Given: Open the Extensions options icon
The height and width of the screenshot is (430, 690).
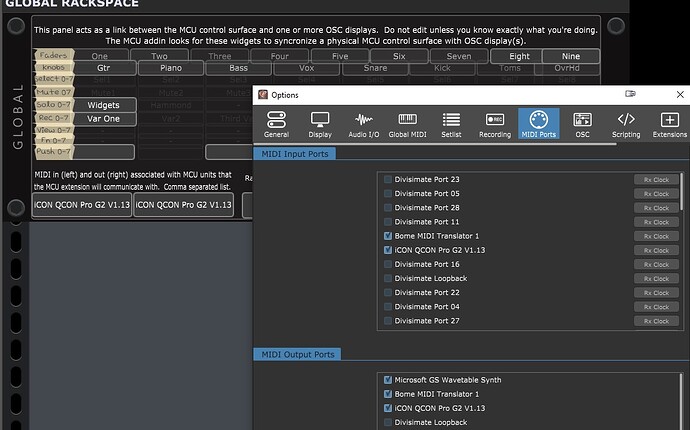Looking at the screenshot, I should (x=670, y=124).
